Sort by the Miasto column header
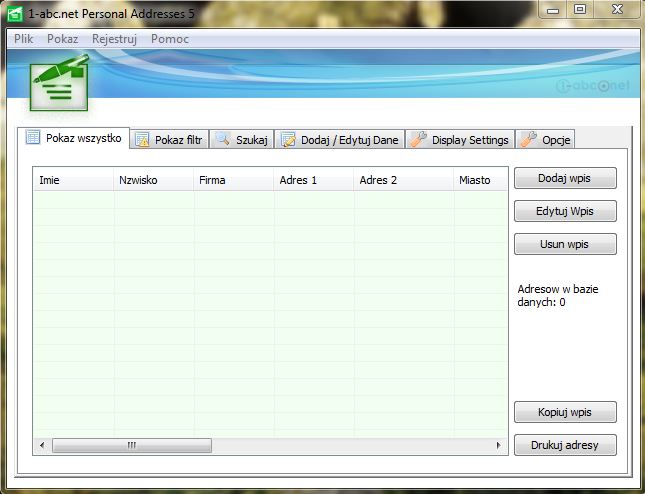This screenshot has width=645, height=494. (x=480, y=180)
